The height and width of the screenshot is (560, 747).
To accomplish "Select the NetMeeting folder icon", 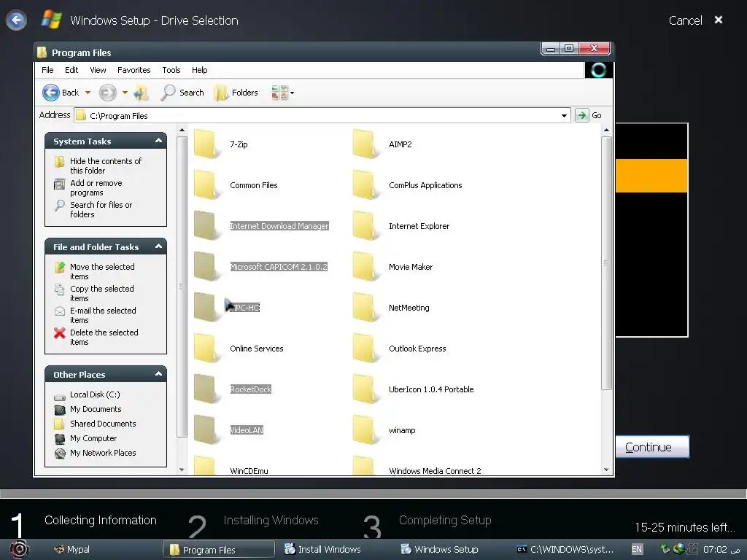I will pyautogui.click(x=365, y=308).
